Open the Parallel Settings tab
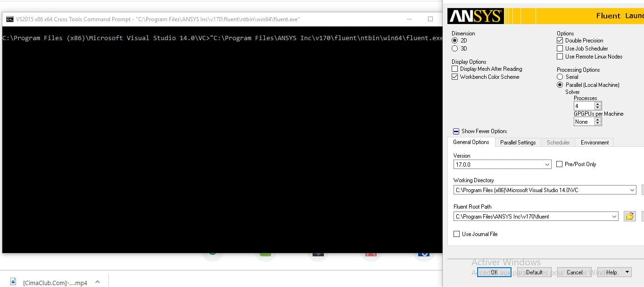 (x=518, y=143)
